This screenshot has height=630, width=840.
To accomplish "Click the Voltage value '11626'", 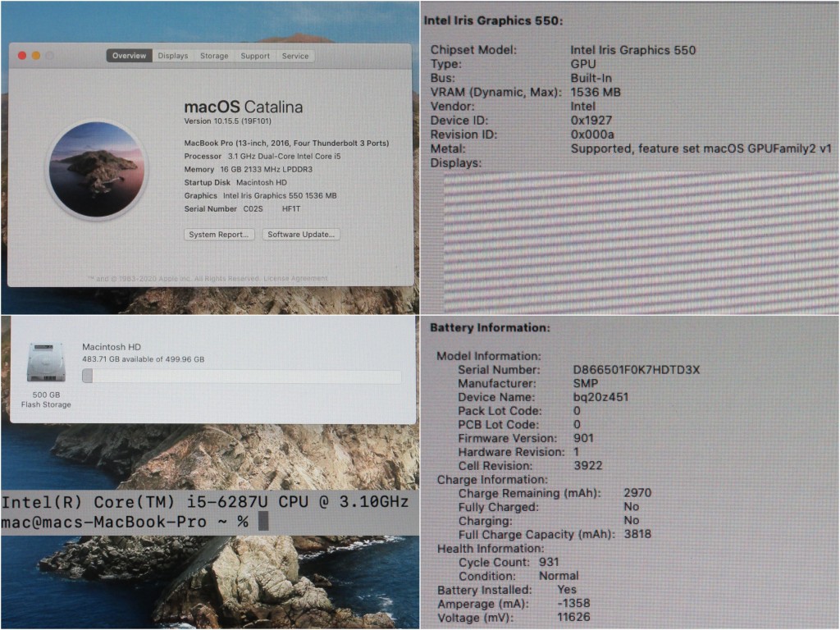I will (x=573, y=617).
